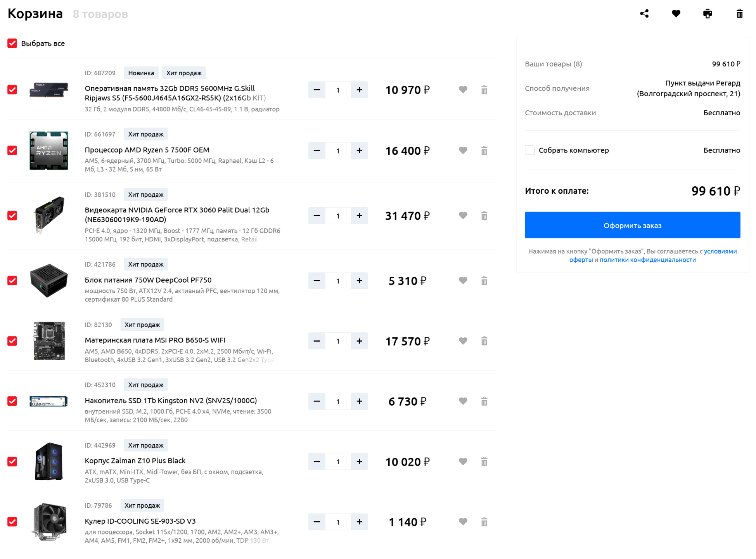Open 'Корпус Zalman Z10 Plus Black' title
The image size is (756, 559).
point(135,461)
